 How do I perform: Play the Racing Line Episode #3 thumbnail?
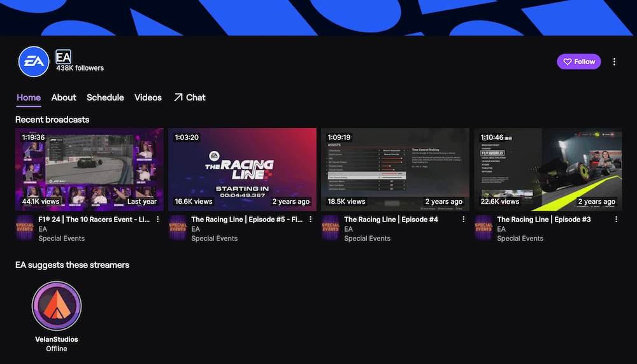(548, 170)
